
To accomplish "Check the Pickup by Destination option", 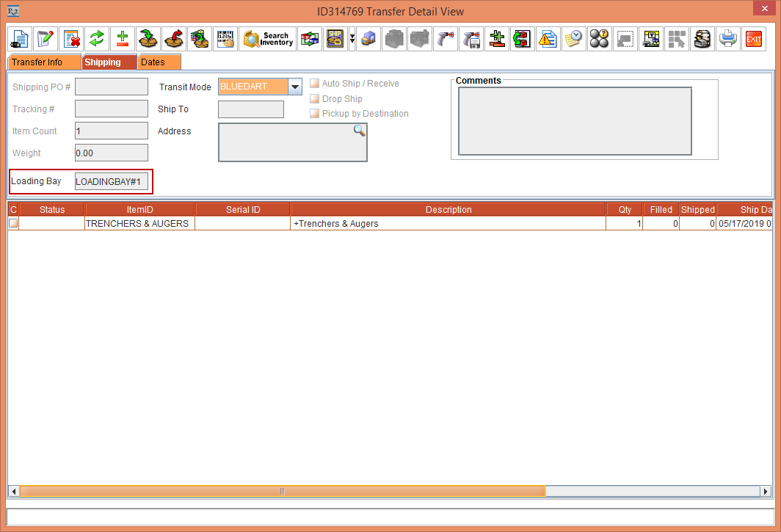I will [x=315, y=114].
